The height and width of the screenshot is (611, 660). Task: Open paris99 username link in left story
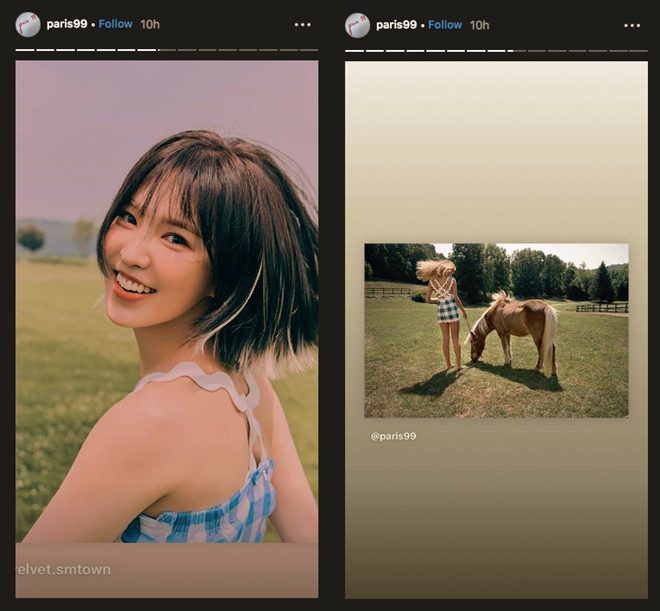click(x=67, y=24)
